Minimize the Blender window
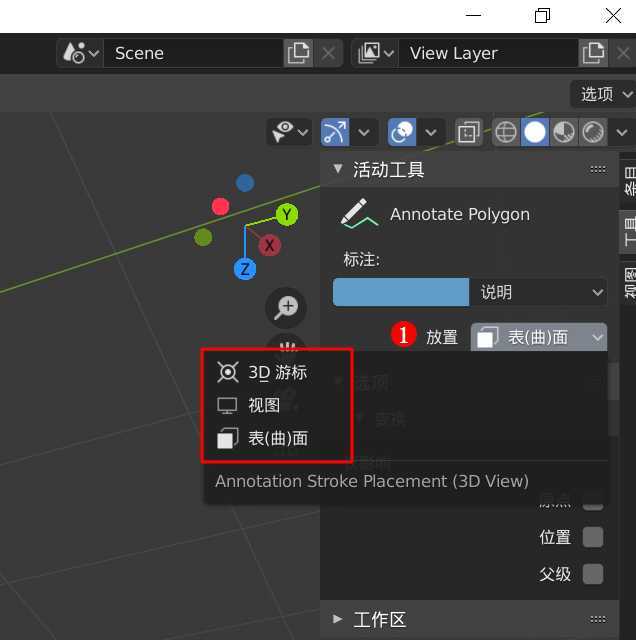The height and width of the screenshot is (640, 636). pos(474,16)
